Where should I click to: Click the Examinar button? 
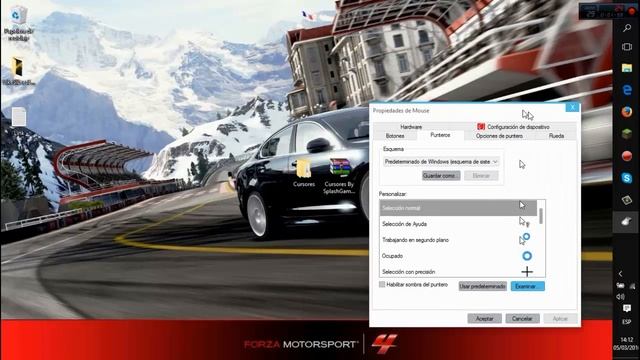point(527,287)
